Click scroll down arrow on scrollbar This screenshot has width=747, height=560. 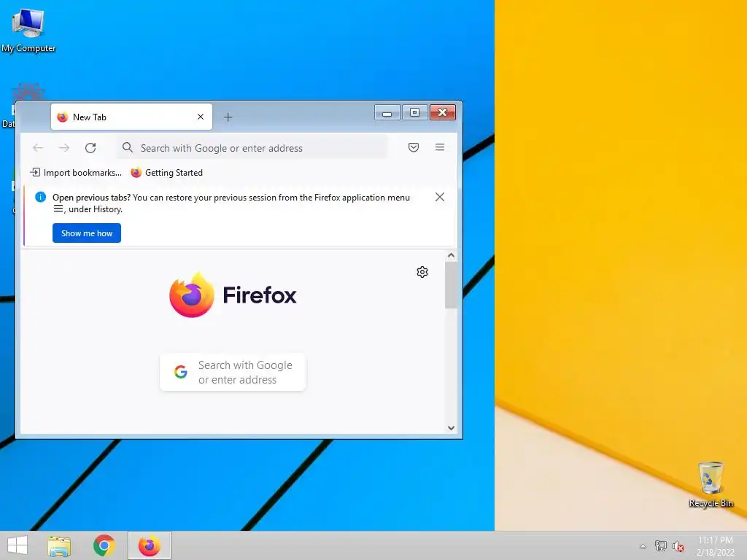451,428
